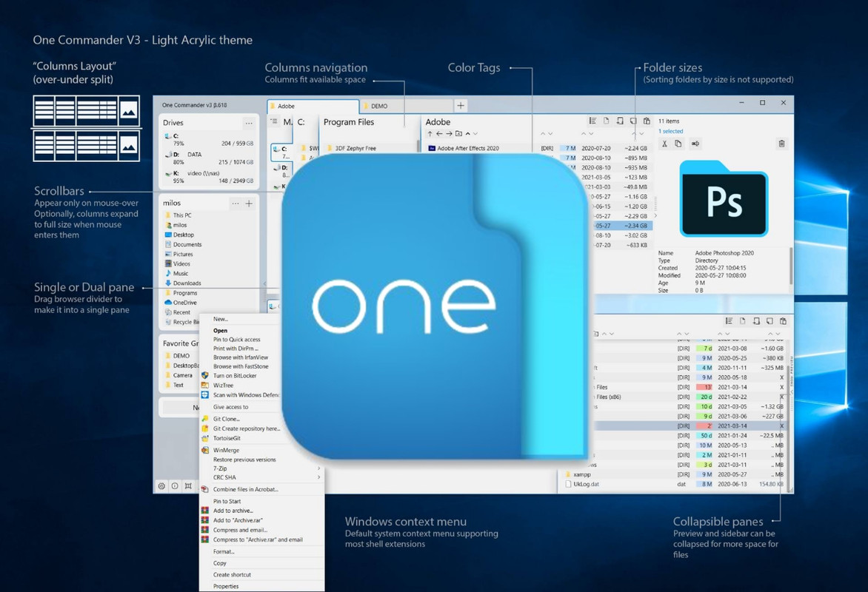This screenshot has width=868, height=592.
Task: Select the UkLog.dat file
Action: tap(581, 484)
